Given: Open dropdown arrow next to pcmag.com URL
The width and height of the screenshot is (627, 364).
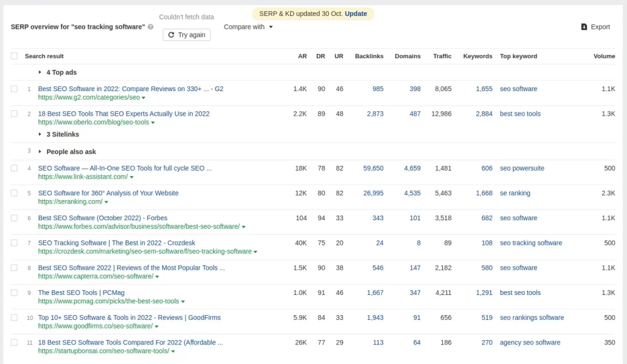Looking at the screenshot, I should pos(182,302).
